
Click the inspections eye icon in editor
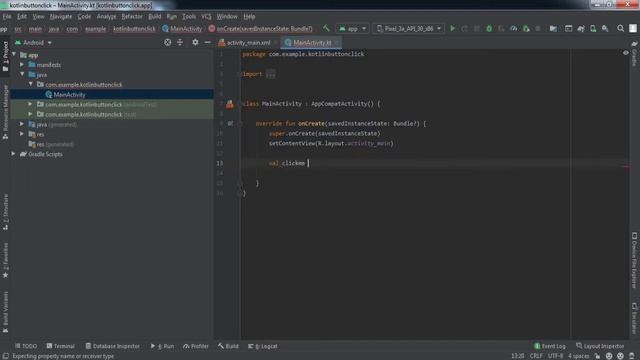(626, 53)
